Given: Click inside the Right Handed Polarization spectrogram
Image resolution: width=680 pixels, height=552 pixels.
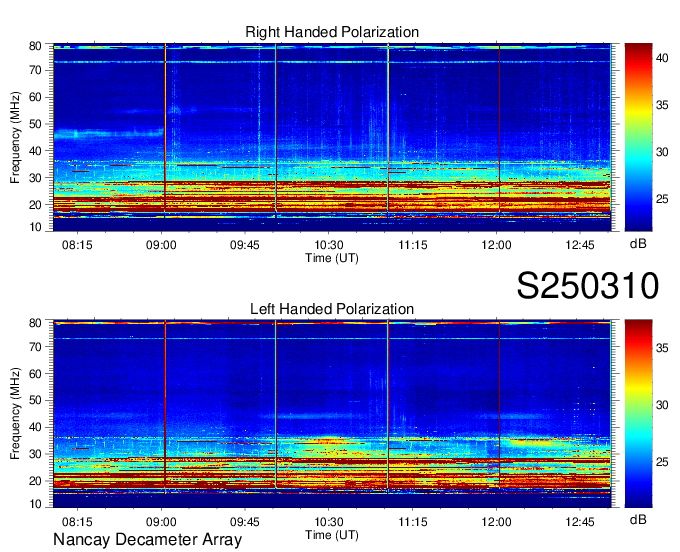Looking at the screenshot, I should coord(332,137).
